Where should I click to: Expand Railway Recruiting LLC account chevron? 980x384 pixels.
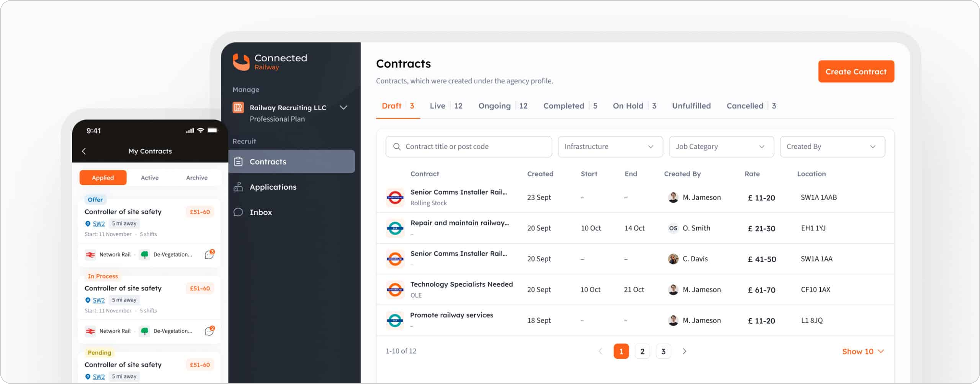343,108
